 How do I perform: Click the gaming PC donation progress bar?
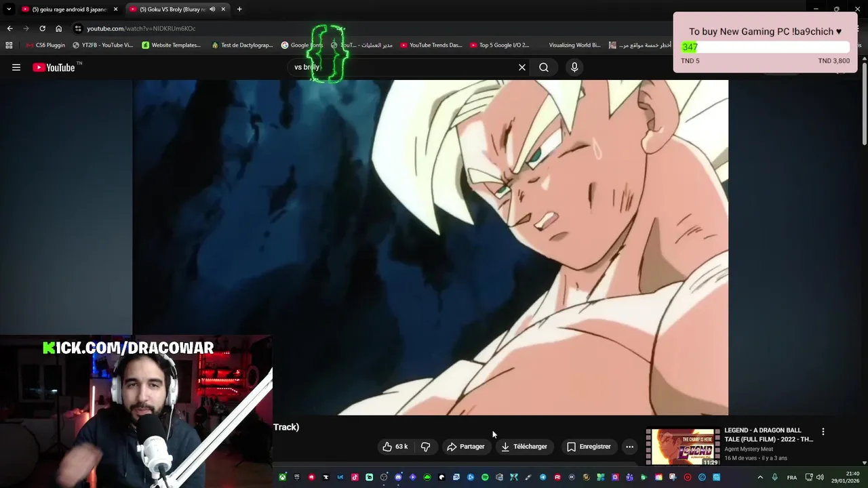point(766,47)
